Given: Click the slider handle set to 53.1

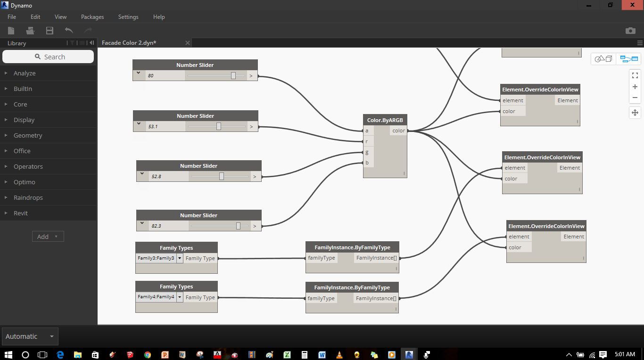Looking at the screenshot, I should (x=218, y=126).
